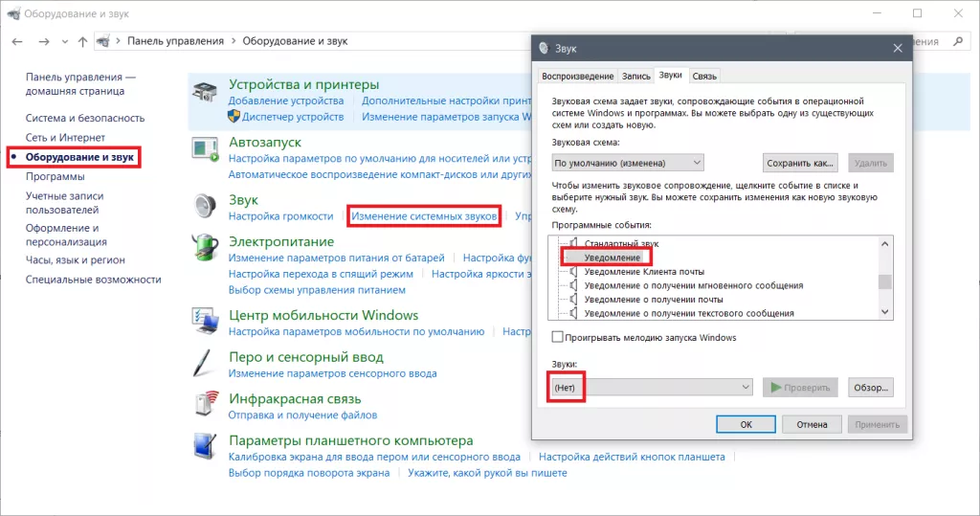Viewport: 980px width, 516px height.
Task: Click the AutoPlay (Автозапуск) category icon
Action: (205, 150)
